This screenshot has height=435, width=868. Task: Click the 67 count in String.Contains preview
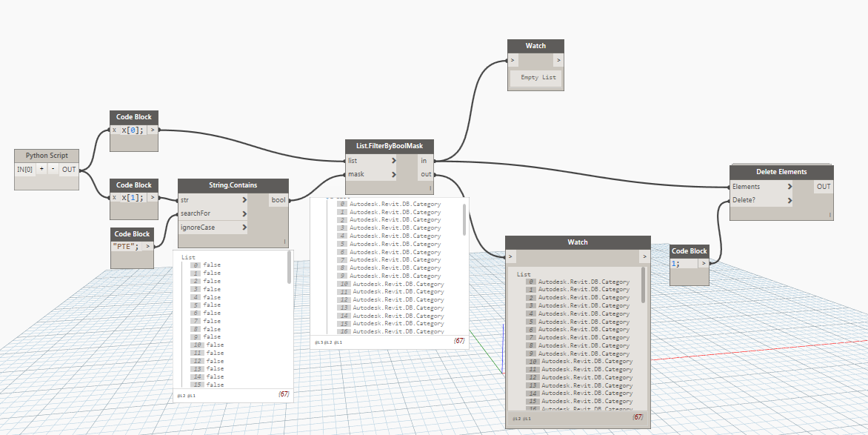coord(284,395)
